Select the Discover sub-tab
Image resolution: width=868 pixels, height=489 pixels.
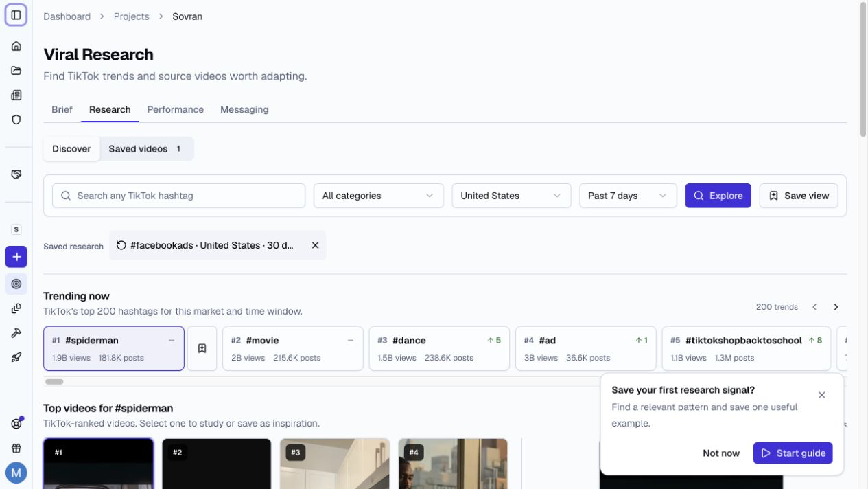pos(71,149)
